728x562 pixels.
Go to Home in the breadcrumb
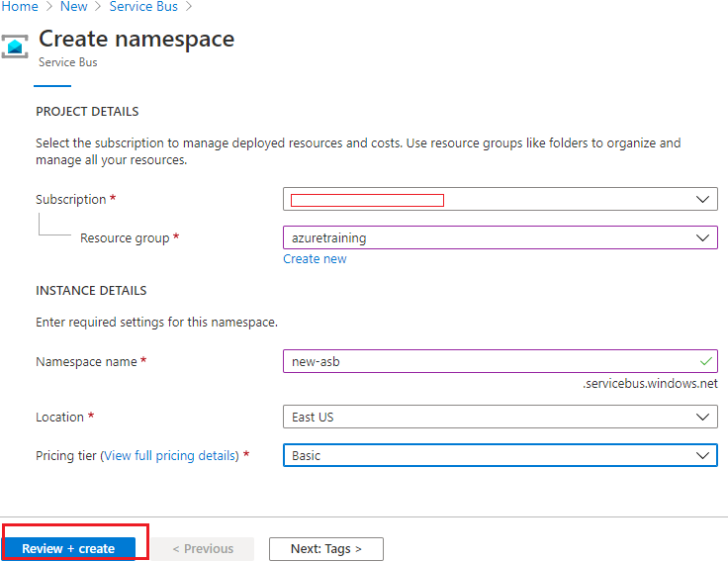[x=20, y=7]
